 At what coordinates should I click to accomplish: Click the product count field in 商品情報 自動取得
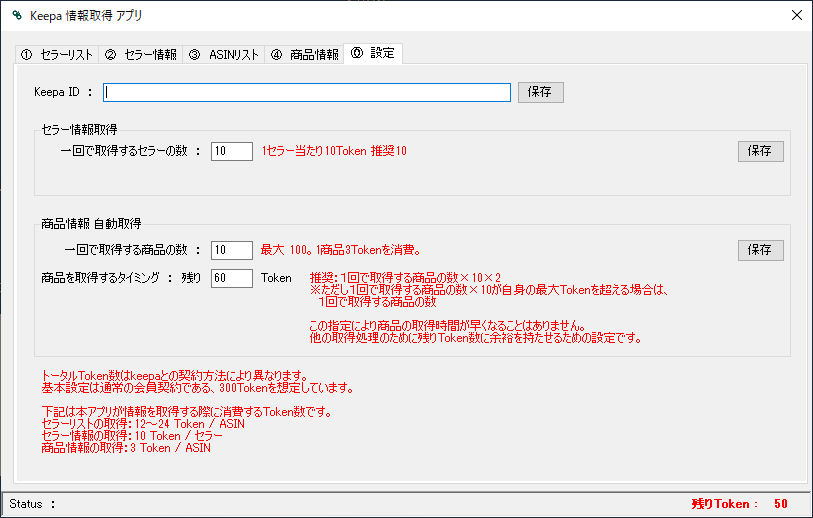232,250
